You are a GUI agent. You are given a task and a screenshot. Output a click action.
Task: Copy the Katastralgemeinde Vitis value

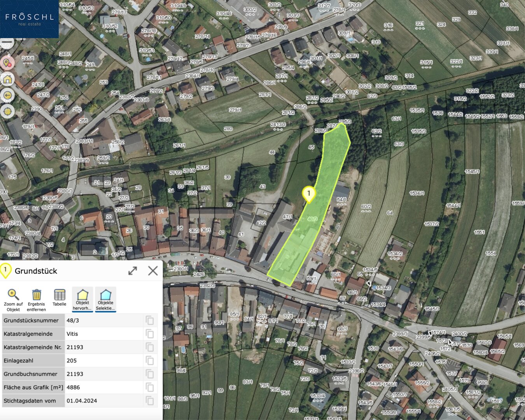150,334
